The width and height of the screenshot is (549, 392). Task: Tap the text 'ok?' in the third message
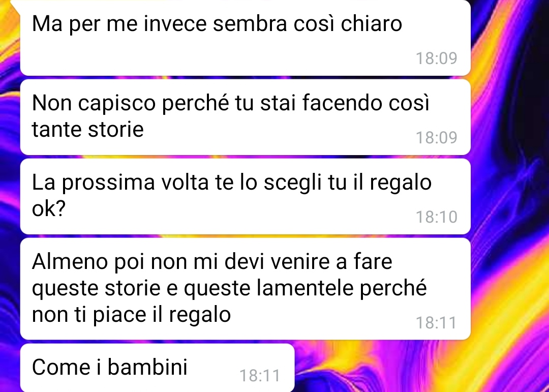click(49, 209)
